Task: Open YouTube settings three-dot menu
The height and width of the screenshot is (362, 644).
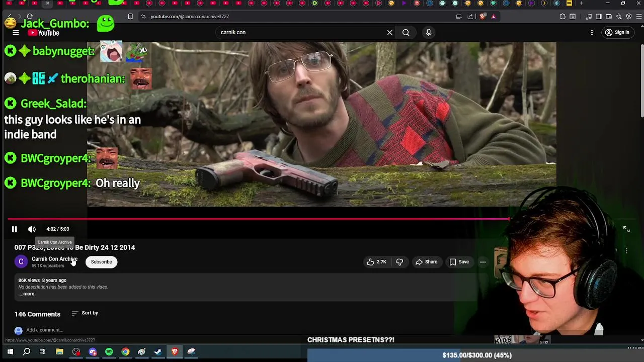Action: pyautogui.click(x=592, y=33)
